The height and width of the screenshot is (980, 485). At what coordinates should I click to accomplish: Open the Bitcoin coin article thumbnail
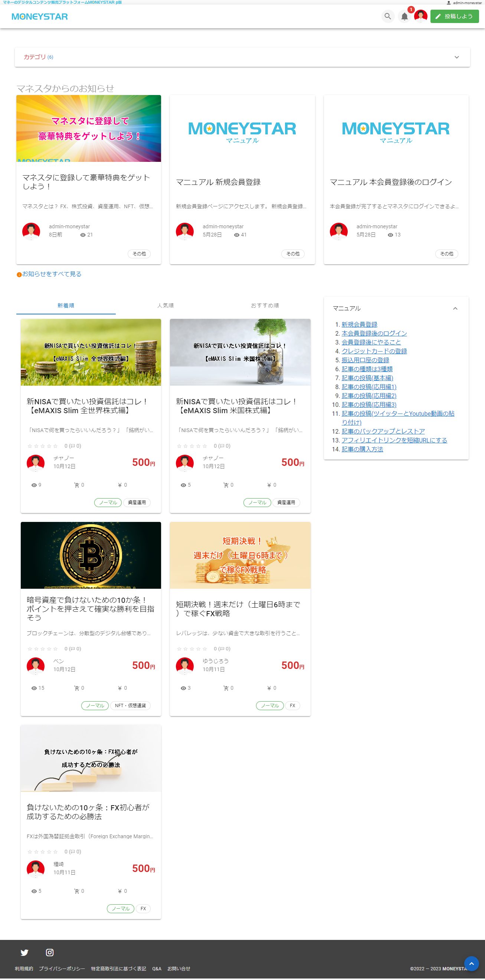tap(91, 555)
